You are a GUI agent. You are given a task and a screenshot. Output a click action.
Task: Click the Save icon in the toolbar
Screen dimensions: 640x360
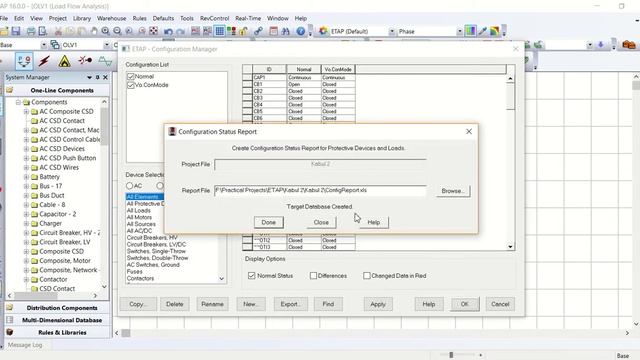click(16, 31)
